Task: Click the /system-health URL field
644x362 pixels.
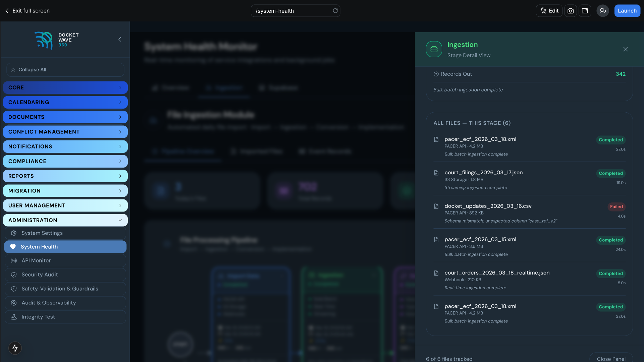Action: tap(295, 11)
